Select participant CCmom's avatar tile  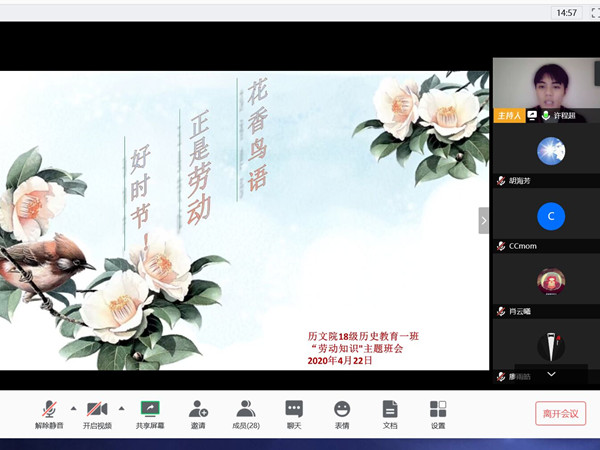tap(550, 216)
